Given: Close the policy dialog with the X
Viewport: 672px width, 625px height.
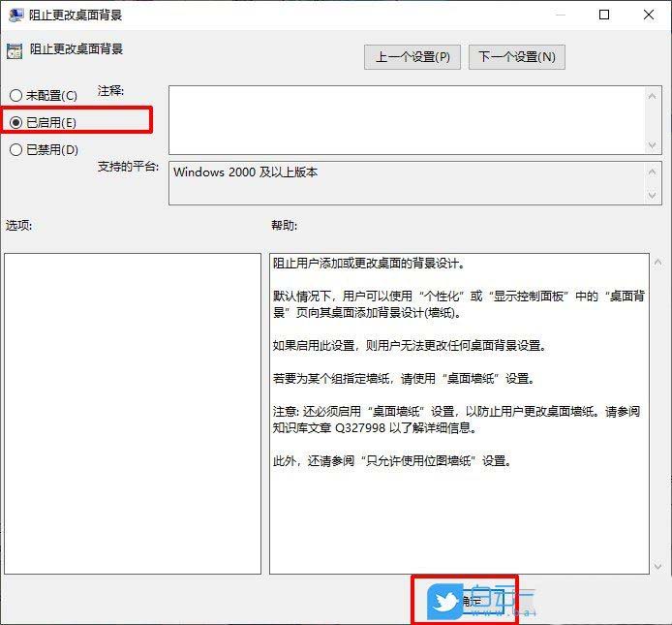Looking at the screenshot, I should [x=649, y=15].
